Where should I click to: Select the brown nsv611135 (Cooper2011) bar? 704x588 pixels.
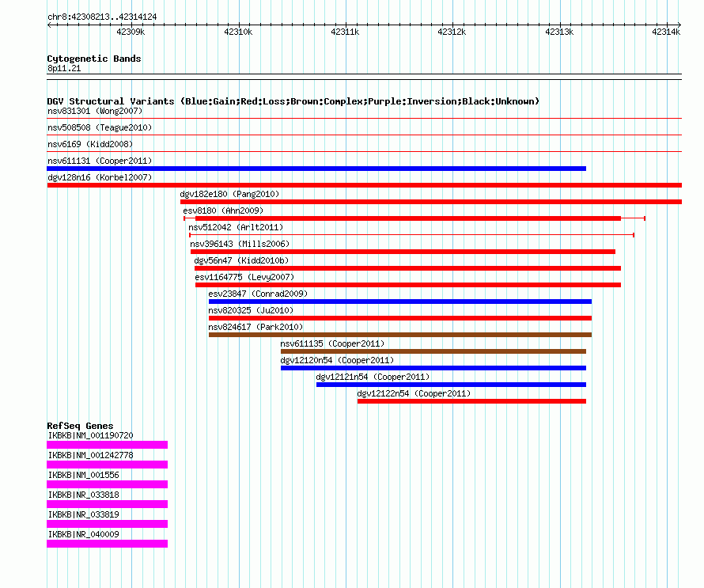433,351
